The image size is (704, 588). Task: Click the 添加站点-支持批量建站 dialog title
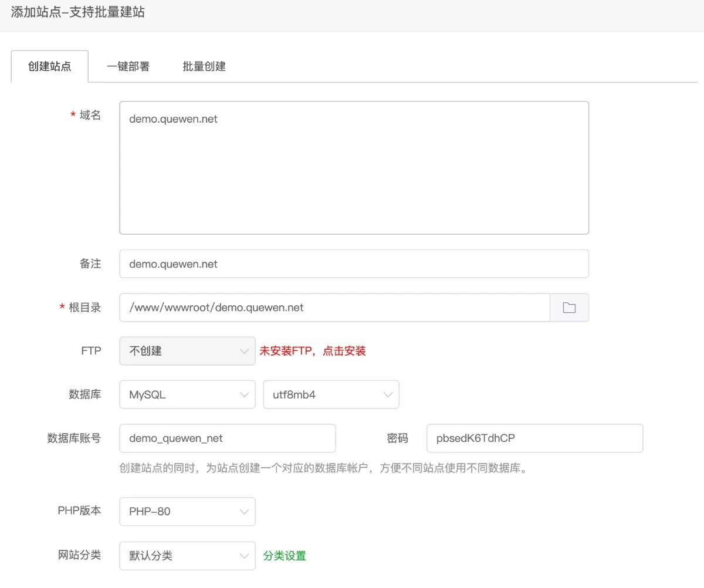click(78, 12)
